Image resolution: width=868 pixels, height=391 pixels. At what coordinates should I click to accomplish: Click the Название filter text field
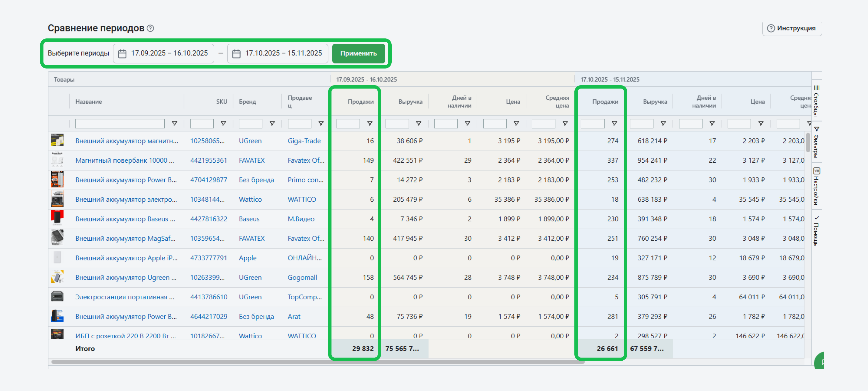(120, 124)
